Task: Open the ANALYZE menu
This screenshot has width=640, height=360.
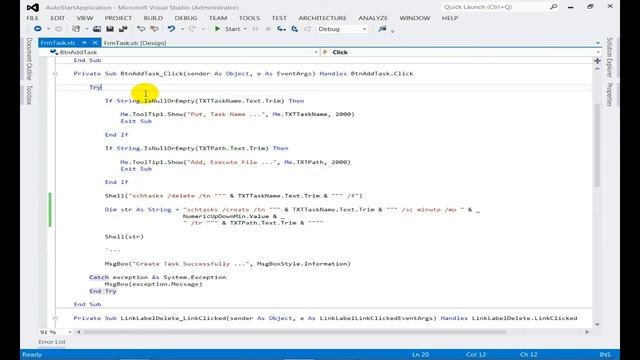Action: click(373, 18)
